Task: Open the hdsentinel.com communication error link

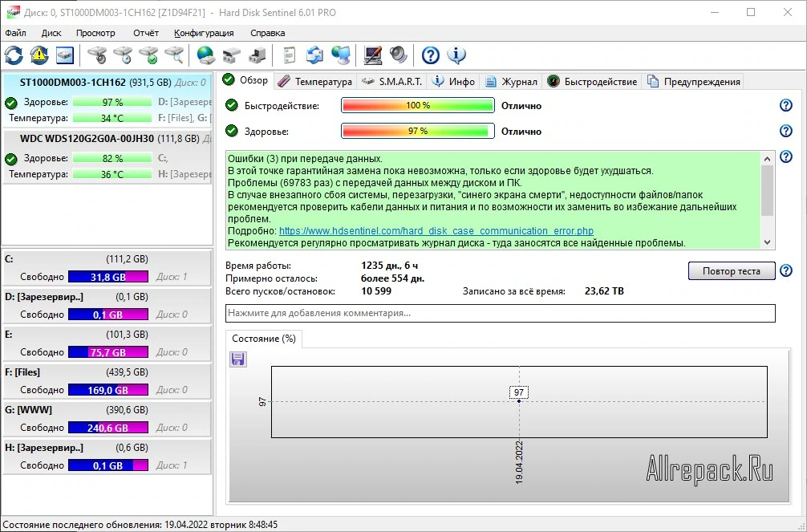Action: 436,231
